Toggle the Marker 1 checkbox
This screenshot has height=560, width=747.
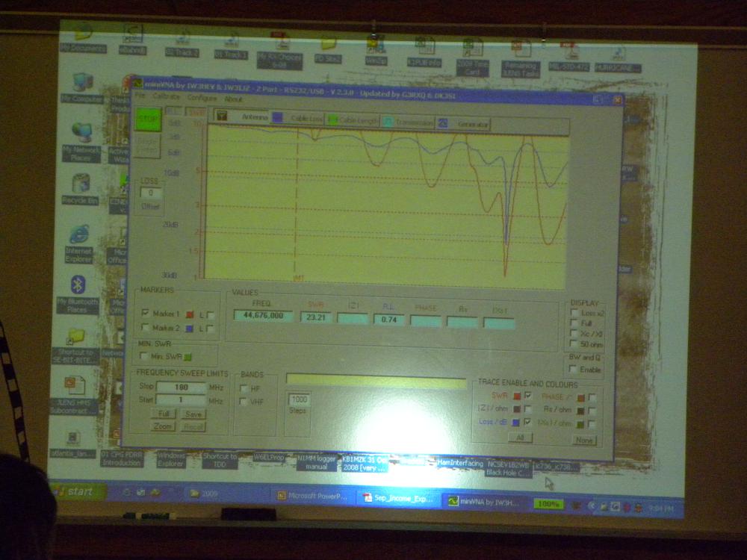tap(145, 313)
